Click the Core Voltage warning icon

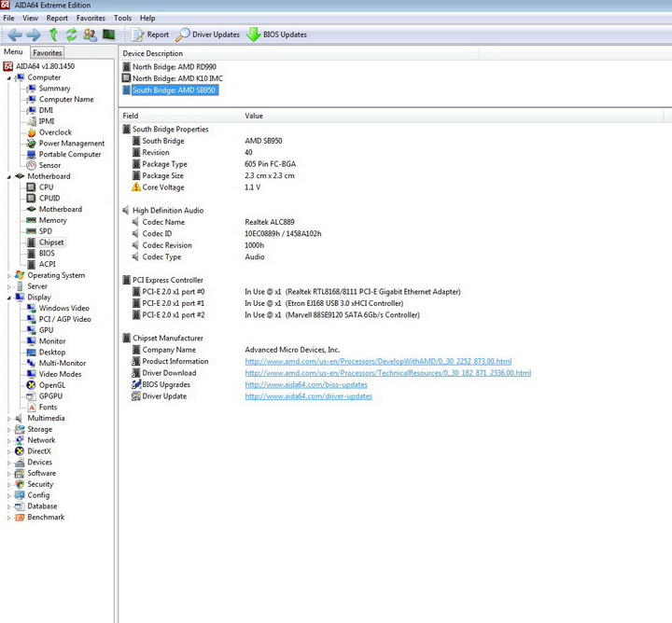[x=136, y=187]
